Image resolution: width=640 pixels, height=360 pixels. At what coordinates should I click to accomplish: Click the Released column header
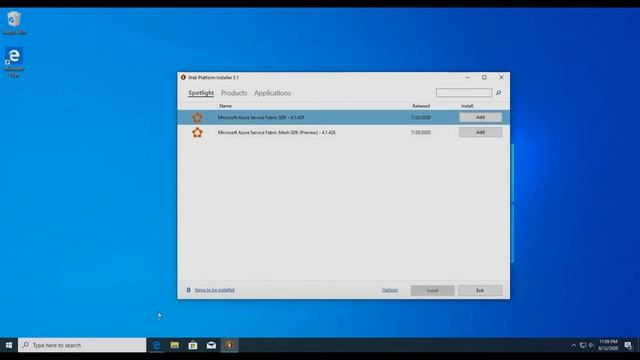[x=421, y=106]
